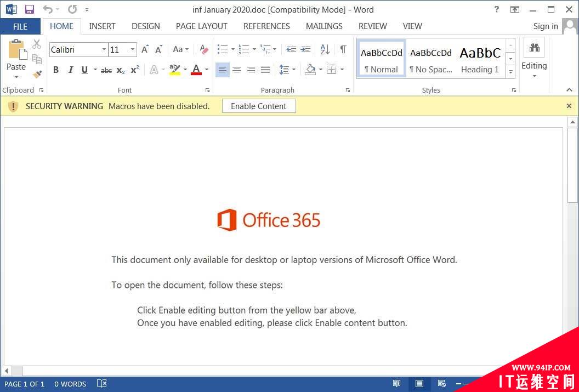Click the Paste clipboard icon
The image size is (579, 392).
tap(17, 49)
